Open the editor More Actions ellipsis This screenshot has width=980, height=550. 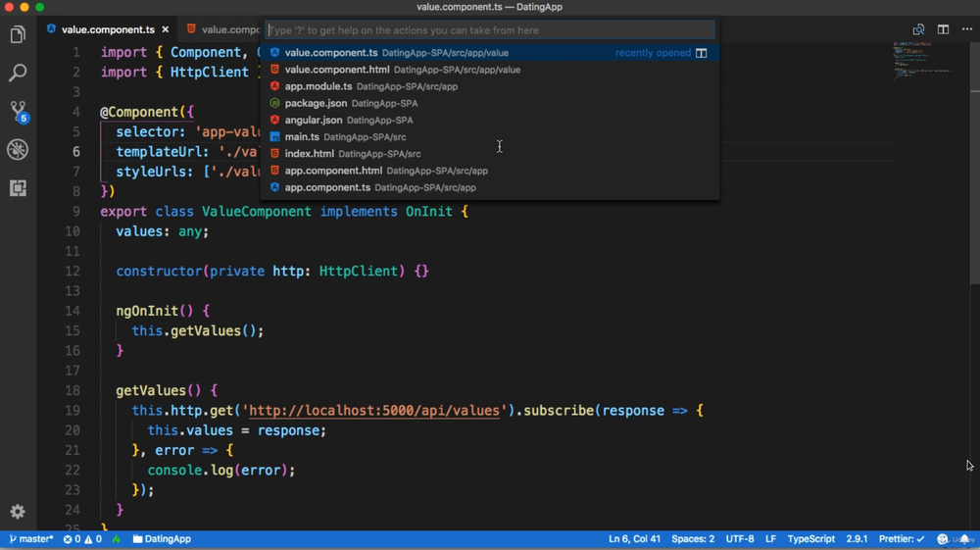(967, 29)
